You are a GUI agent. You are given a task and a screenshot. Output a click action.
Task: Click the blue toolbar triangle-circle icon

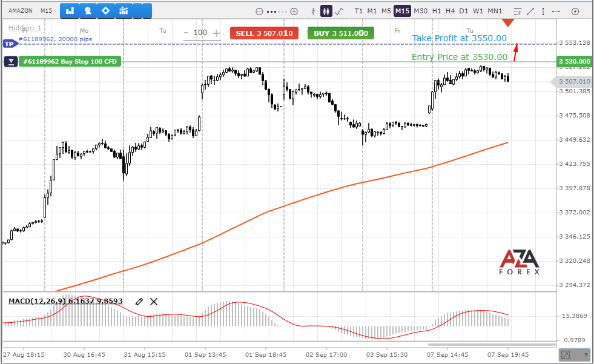click(x=88, y=11)
